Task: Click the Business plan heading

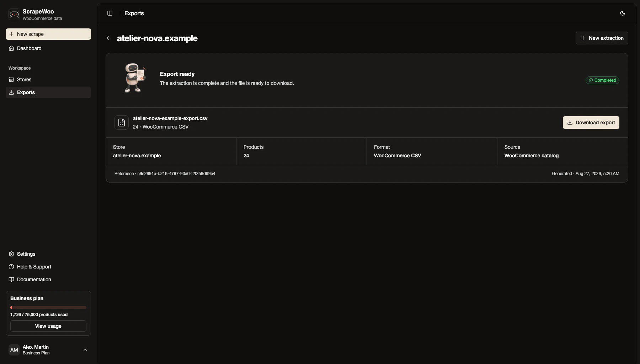Action: coord(27,298)
